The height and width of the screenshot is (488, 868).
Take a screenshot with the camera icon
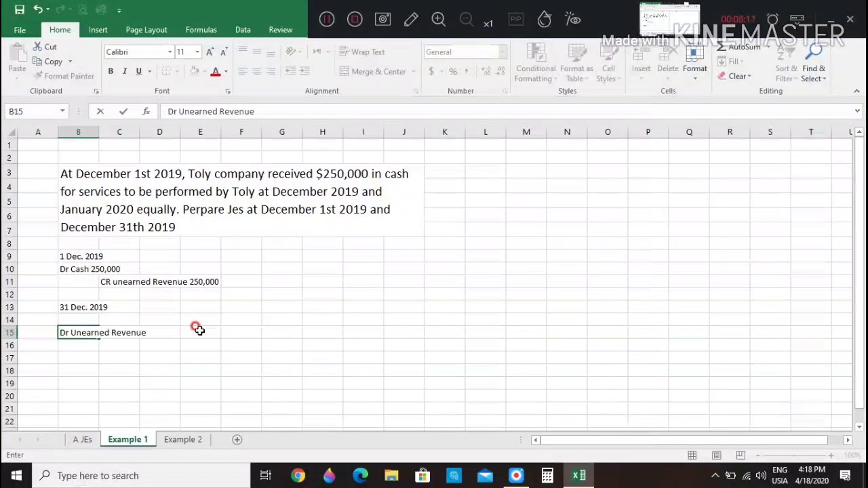(x=383, y=19)
